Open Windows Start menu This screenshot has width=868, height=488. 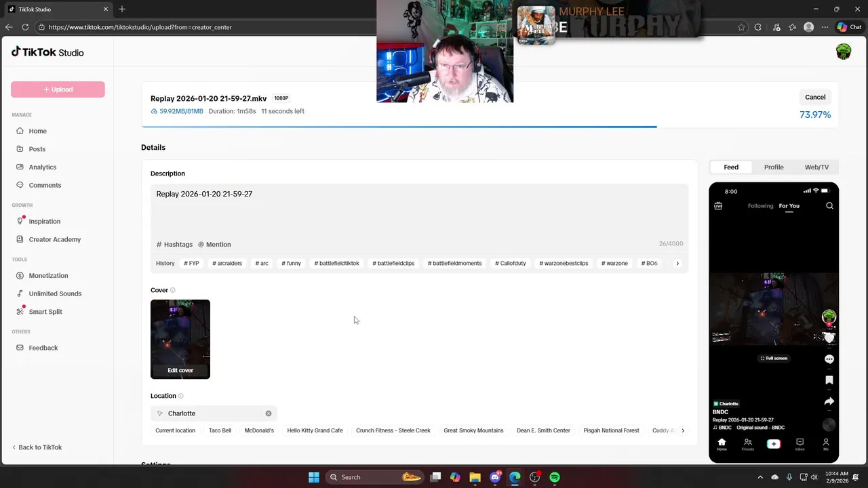pyautogui.click(x=313, y=477)
